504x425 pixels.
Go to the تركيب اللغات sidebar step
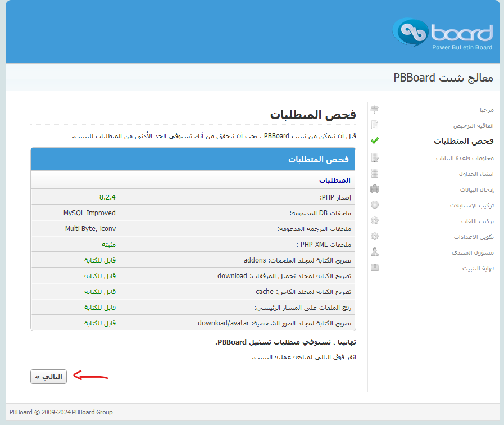pos(478,221)
